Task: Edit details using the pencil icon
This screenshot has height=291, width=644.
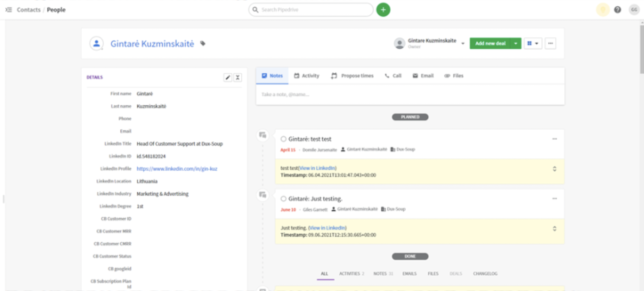Action: [228, 78]
